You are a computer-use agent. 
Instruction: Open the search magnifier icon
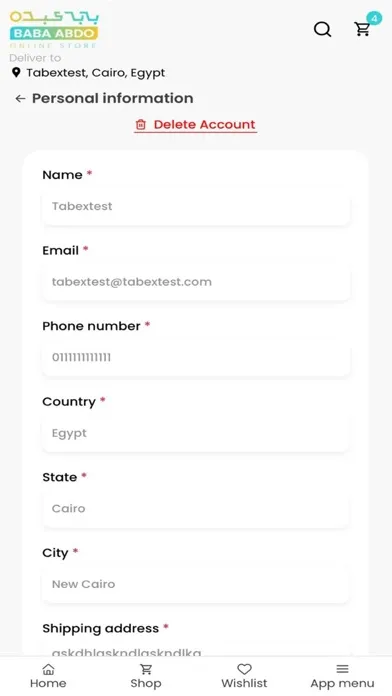click(322, 29)
